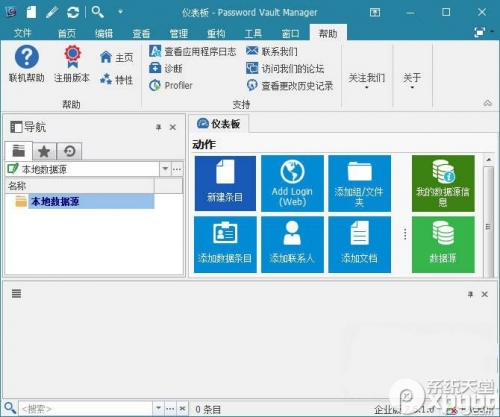Pin the bottom details panel
500x417 pixels.
(x=470, y=294)
